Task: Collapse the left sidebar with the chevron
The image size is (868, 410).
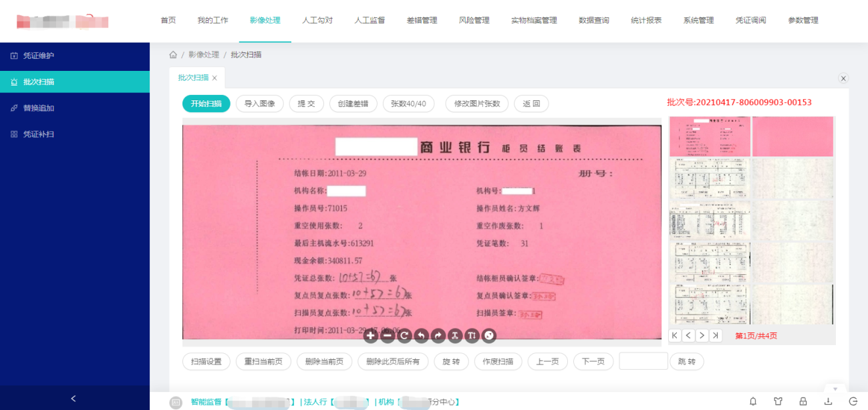Action: tap(74, 399)
